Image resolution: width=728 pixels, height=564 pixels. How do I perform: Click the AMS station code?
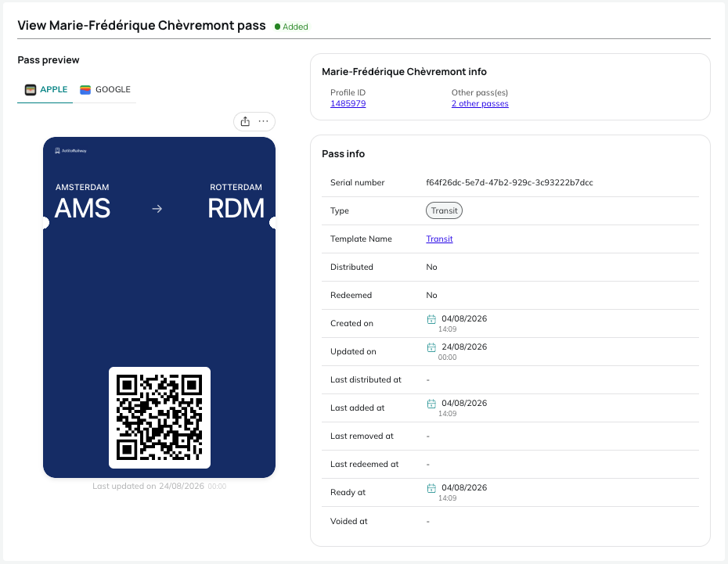pyautogui.click(x=83, y=208)
